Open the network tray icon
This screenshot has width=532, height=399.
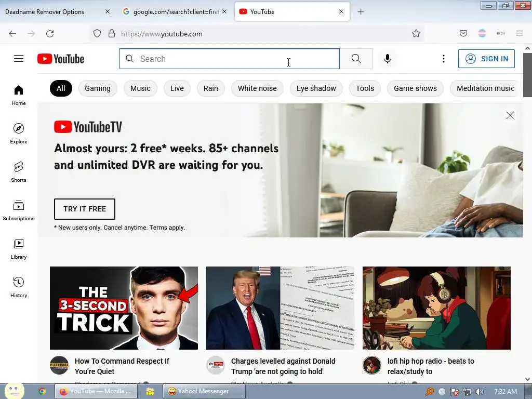[x=467, y=392]
